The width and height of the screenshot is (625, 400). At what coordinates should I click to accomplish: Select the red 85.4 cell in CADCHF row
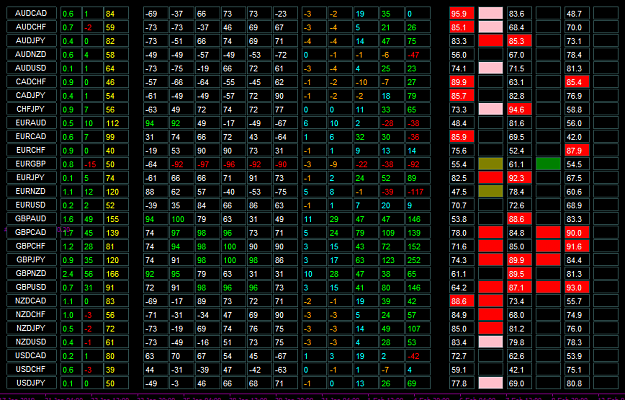[577, 82]
